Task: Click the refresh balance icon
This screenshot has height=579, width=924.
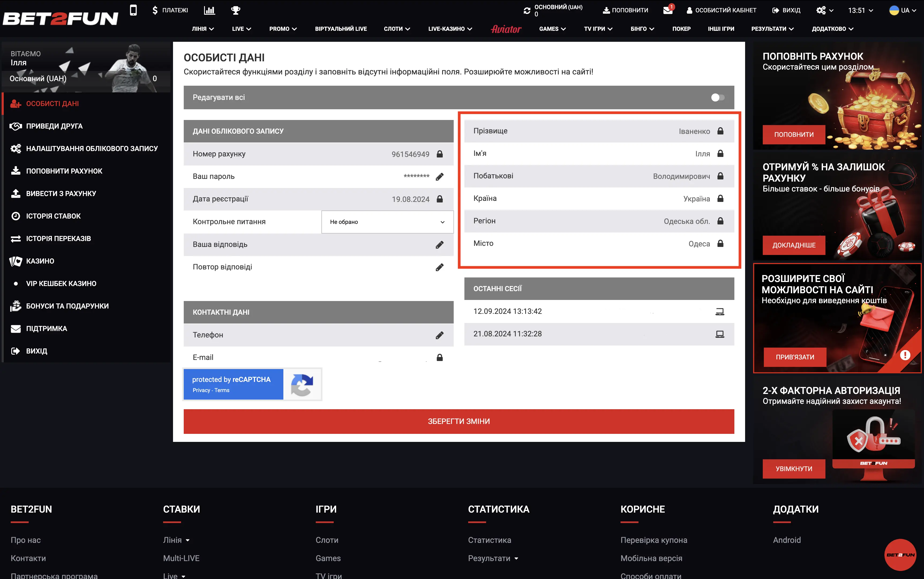Action: coord(527,11)
